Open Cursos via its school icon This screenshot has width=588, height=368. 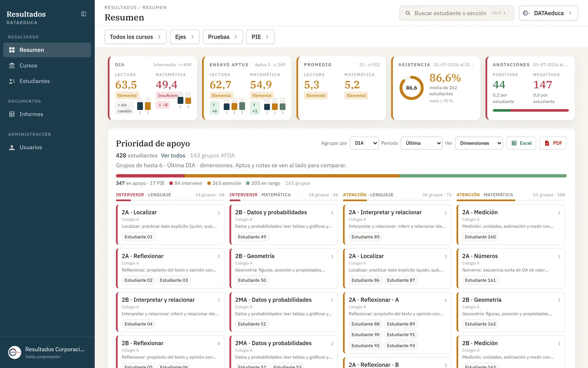point(12,66)
